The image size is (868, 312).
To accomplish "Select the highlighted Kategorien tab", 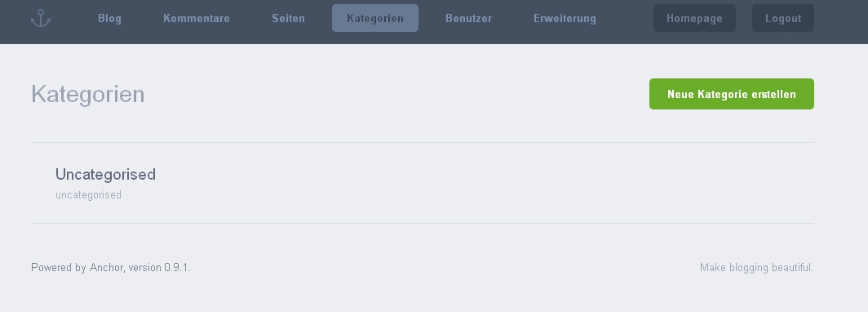I will [375, 18].
